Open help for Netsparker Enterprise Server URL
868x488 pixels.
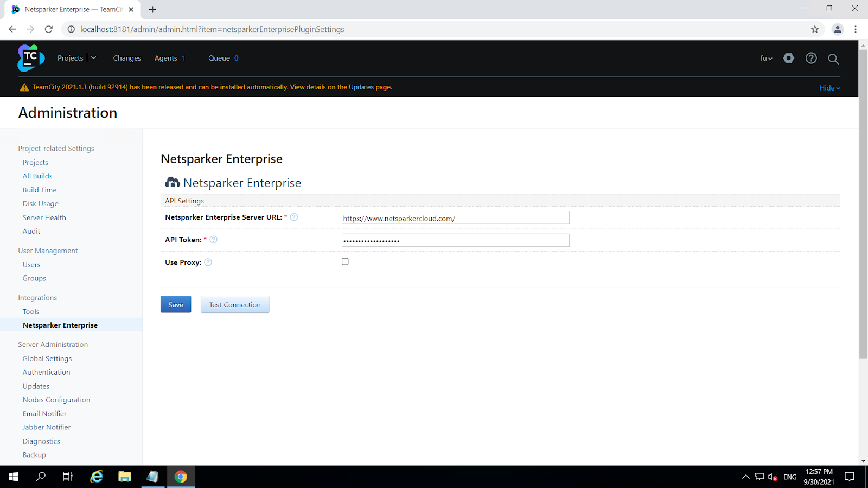[293, 216]
